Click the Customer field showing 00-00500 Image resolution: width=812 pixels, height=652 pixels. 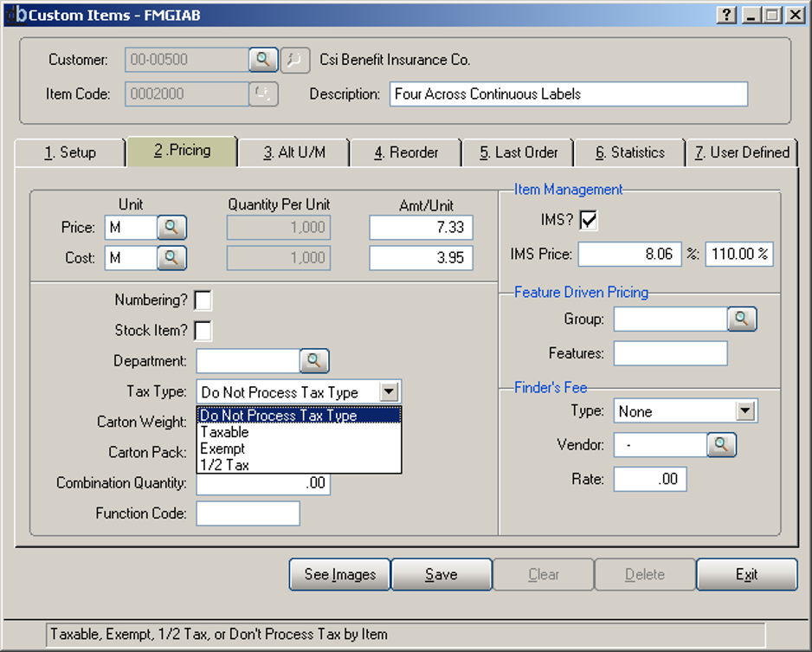coord(187,60)
